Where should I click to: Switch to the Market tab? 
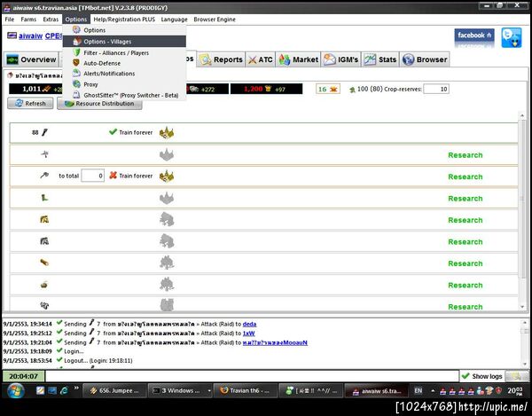click(x=298, y=59)
